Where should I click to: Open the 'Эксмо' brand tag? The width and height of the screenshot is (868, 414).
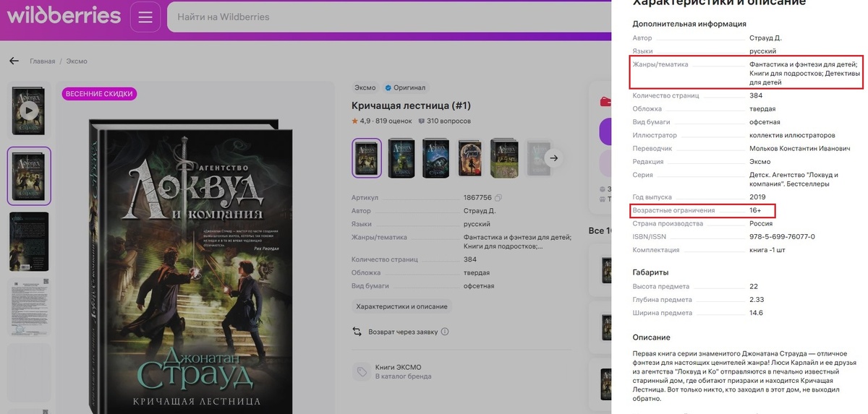(365, 87)
